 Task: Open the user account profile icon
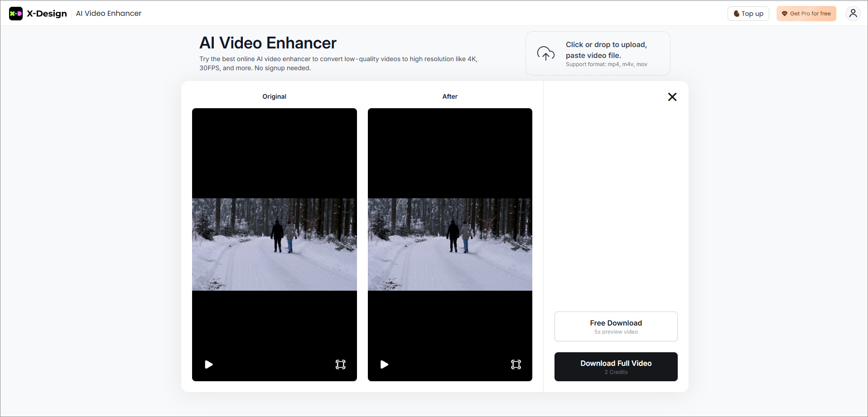(x=853, y=14)
